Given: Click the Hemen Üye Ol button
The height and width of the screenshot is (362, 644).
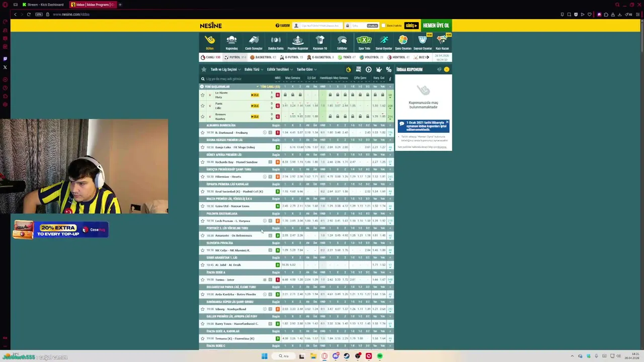Looking at the screenshot, I should [x=436, y=26].
